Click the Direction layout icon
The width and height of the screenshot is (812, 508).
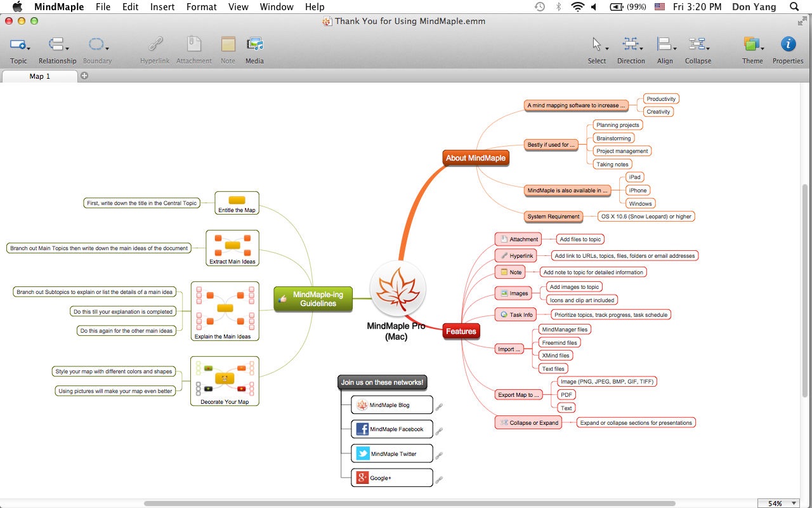tap(630, 44)
